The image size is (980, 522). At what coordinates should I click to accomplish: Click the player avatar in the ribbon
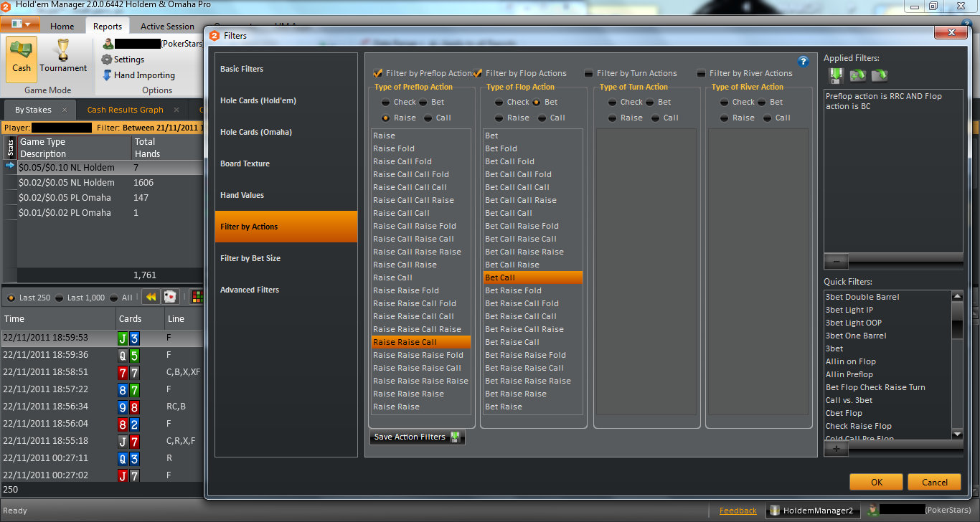coord(108,44)
